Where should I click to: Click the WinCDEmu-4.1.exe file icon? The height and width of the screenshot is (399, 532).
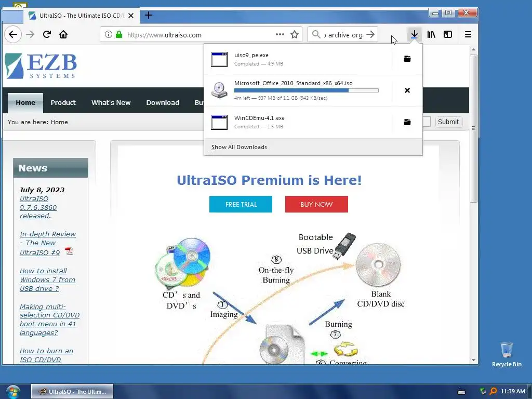pyautogui.click(x=219, y=122)
